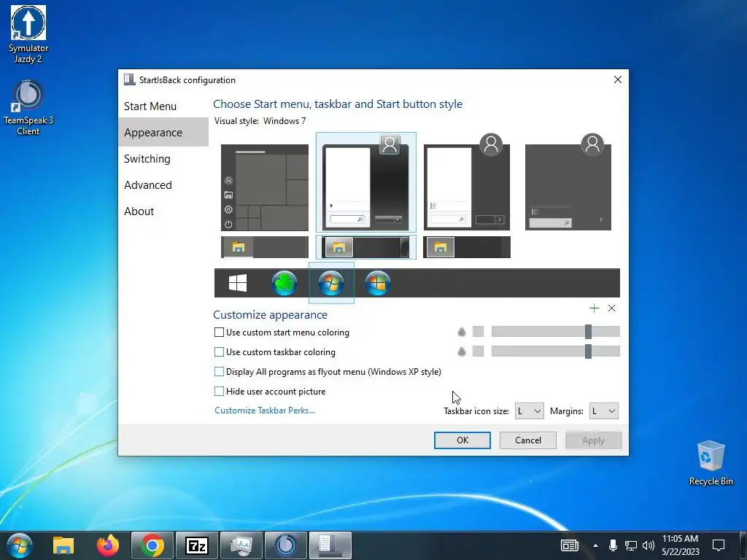This screenshot has height=560, width=747.
Task: Open the TeamSpeak 3 Client desktop shortcut
Action: (x=28, y=108)
